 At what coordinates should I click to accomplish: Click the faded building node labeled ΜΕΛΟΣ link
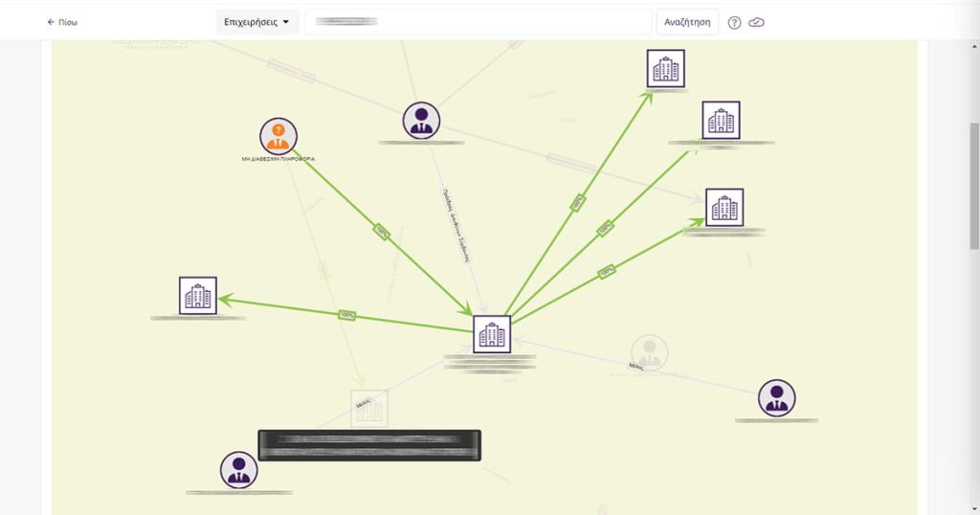[x=369, y=408]
